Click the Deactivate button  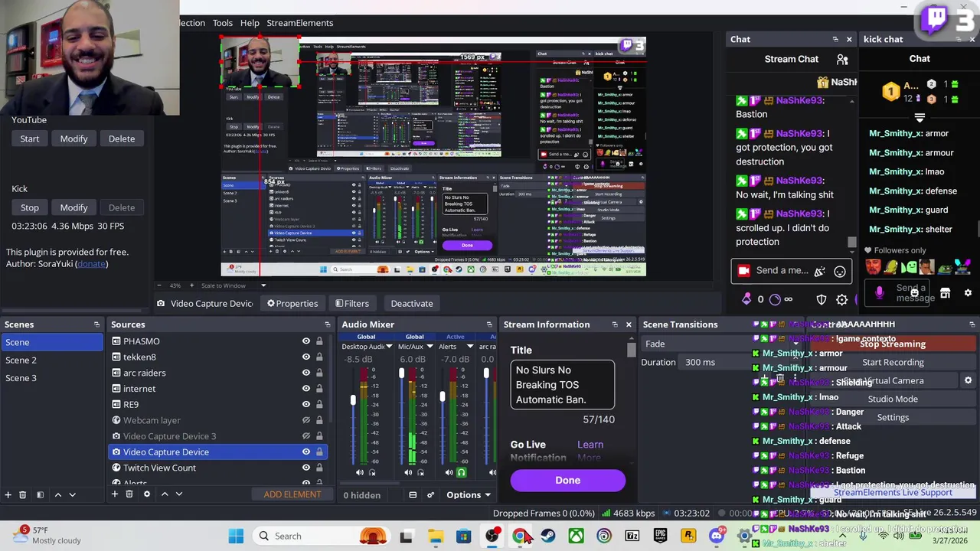click(x=412, y=304)
